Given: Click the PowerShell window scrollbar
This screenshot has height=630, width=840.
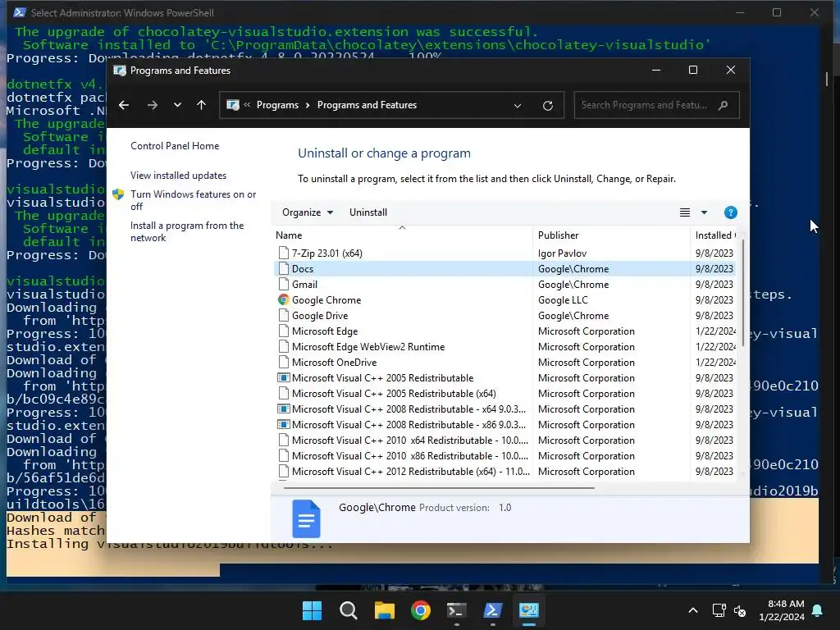Looking at the screenshot, I should pos(827,79).
